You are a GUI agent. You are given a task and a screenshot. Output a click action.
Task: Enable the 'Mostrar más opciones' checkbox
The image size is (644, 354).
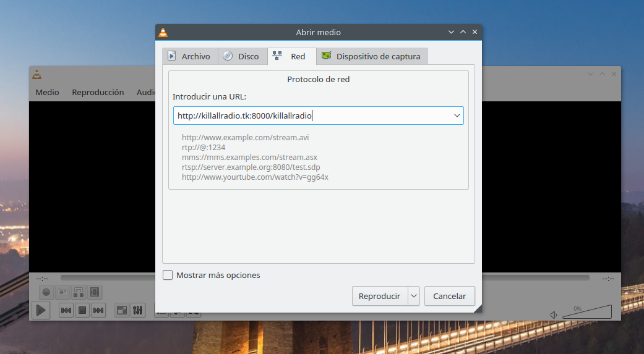pos(168,276)
